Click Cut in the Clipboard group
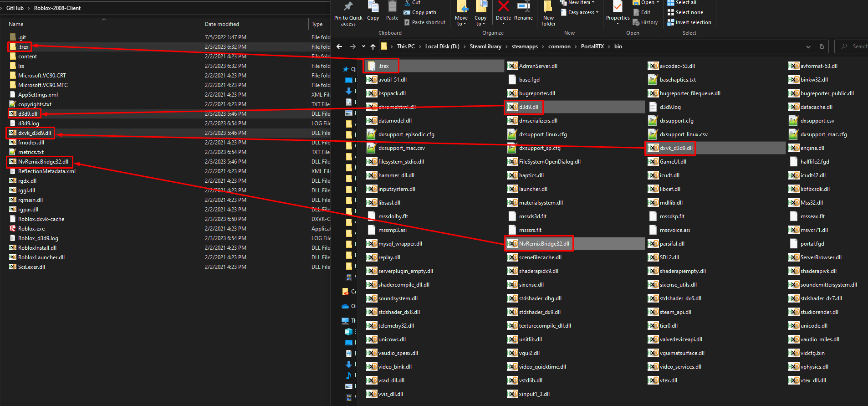Viewport: 868px width, 406px height. pyautogui.click(x=412, y=3)
